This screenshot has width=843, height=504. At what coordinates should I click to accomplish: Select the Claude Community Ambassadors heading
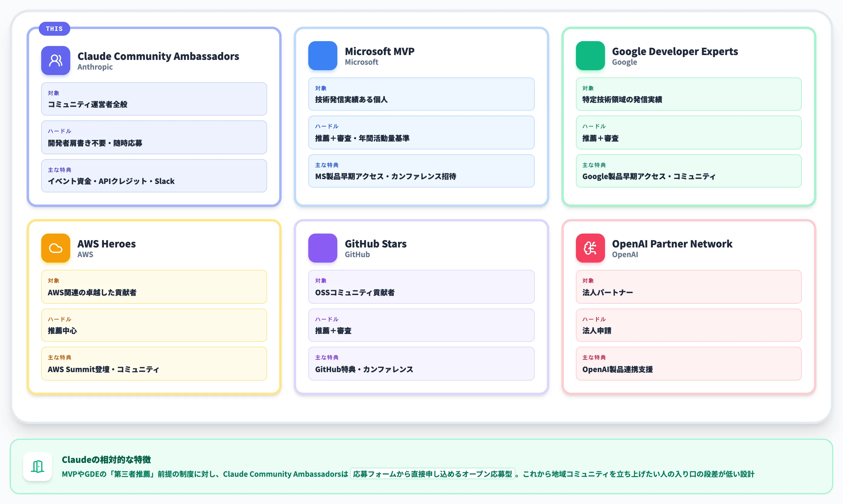[158, 56]
